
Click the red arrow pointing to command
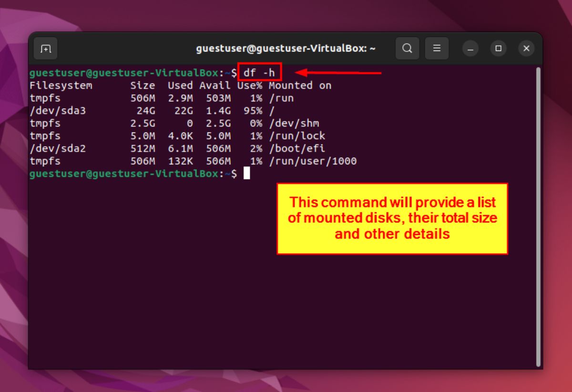[338, 73]
